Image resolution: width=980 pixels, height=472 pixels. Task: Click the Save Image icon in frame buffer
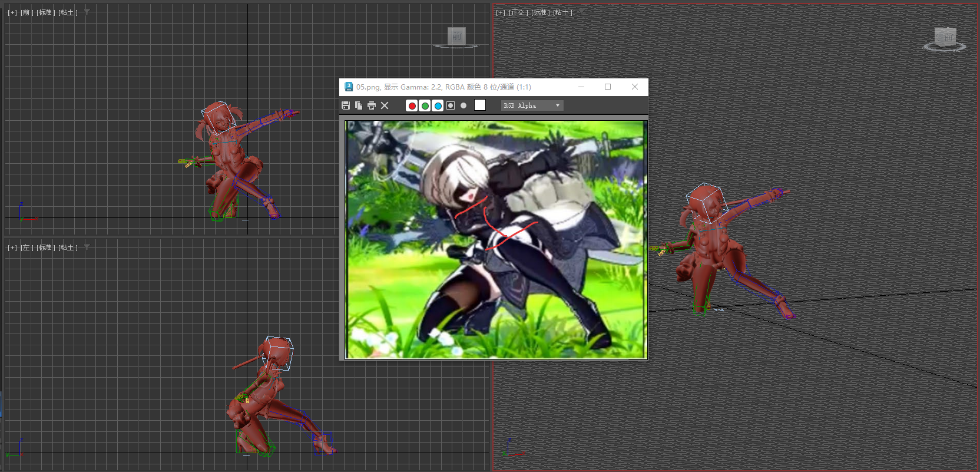click(x=346, y=105)
